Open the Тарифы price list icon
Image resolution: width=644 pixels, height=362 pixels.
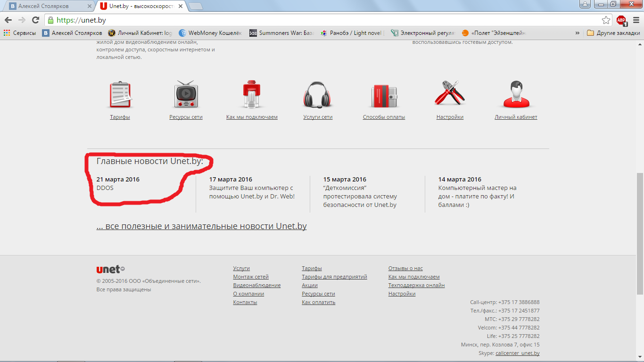tap(120, 95)
